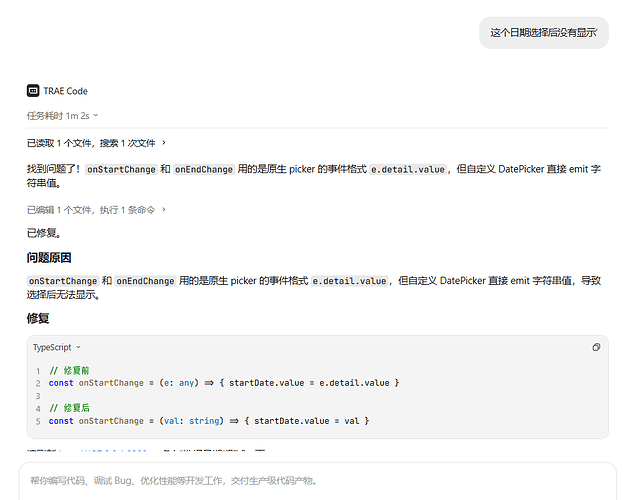
Task: Click the '修复' heading
Action: pyautogui.click(x=38, y=318)
